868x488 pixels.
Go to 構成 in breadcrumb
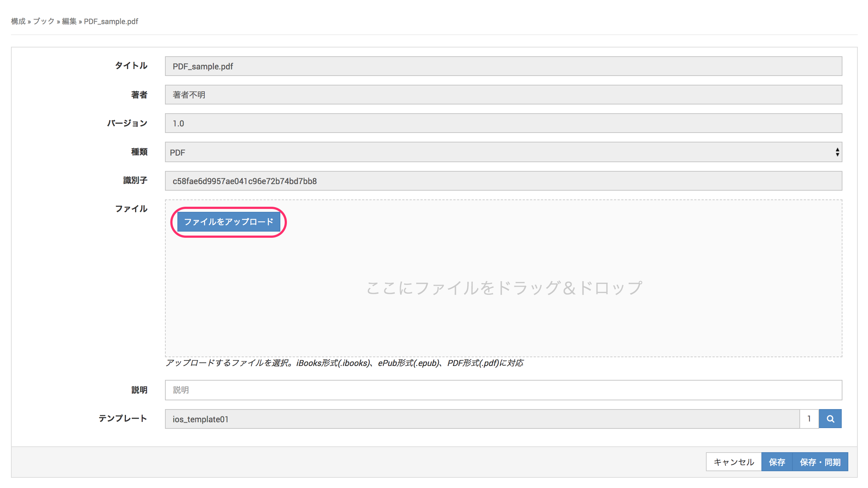click(18, 22)
